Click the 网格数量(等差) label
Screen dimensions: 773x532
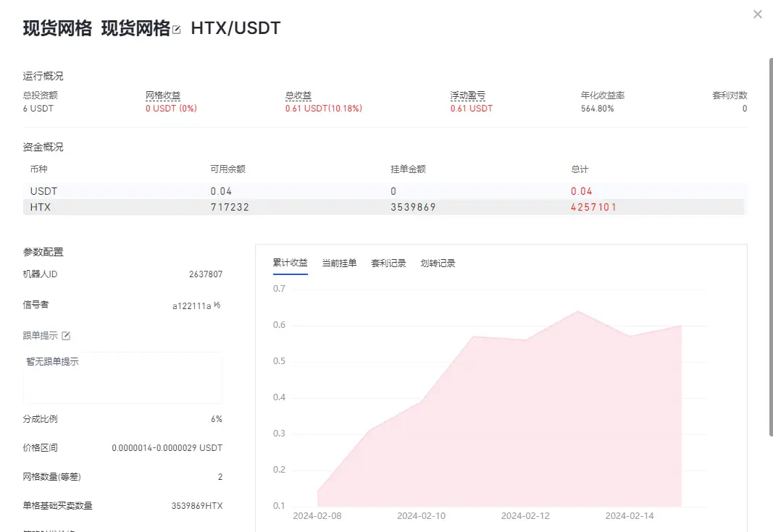pos(51,477)
